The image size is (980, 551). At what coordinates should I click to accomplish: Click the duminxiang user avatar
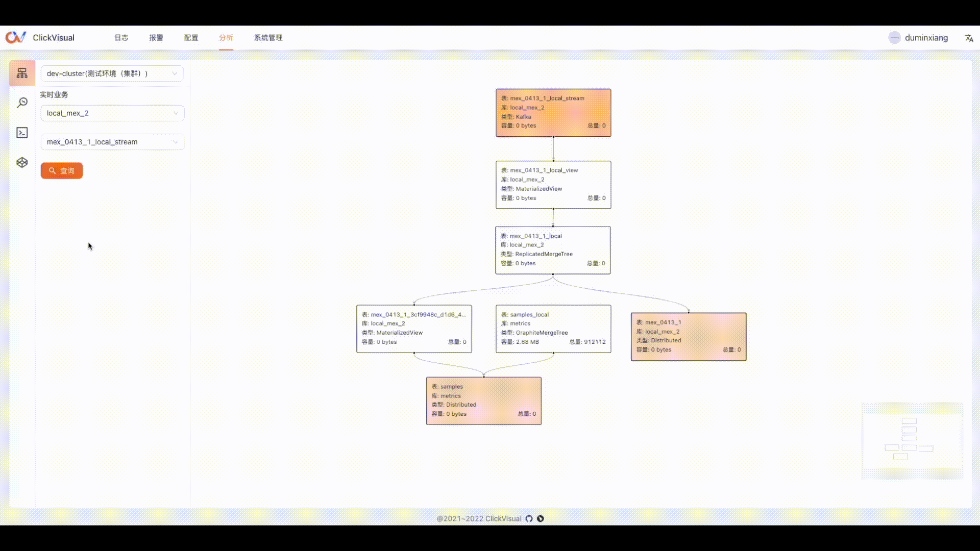pyautogui.click(x=894, y=38)
